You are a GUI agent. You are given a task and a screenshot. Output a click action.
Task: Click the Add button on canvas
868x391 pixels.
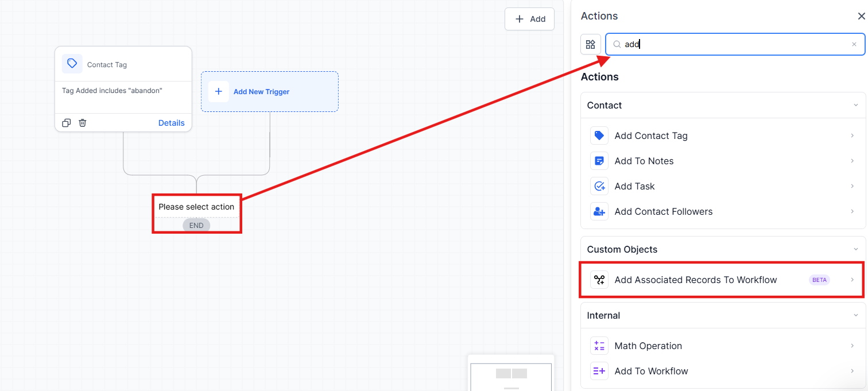coord(529,19)
